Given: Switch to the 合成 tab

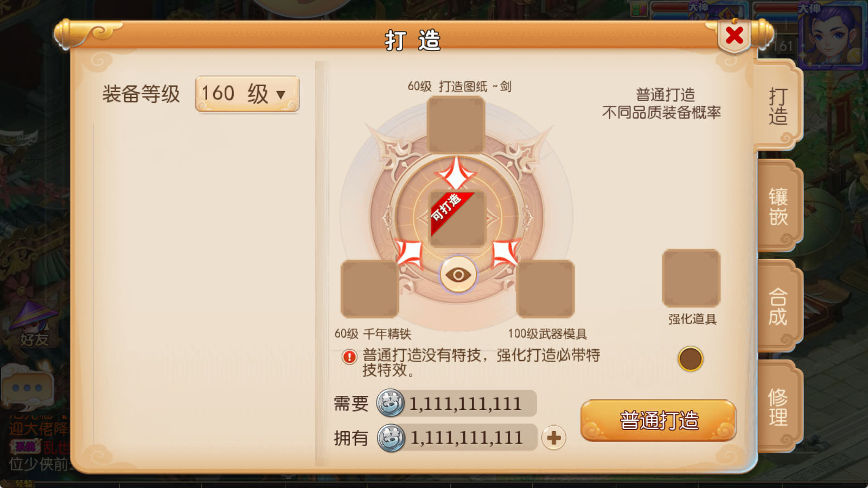Looking at the screenshot, I should 778,306.
